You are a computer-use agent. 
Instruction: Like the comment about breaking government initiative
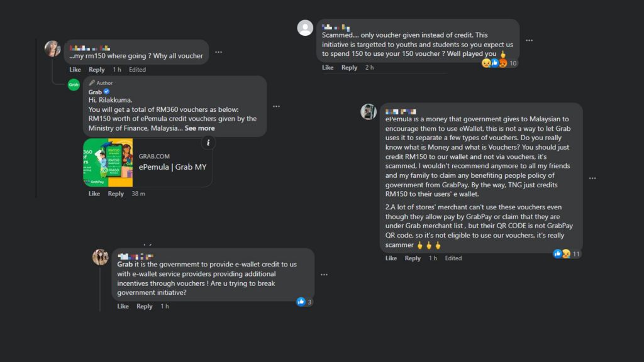(x=123, y=307)
